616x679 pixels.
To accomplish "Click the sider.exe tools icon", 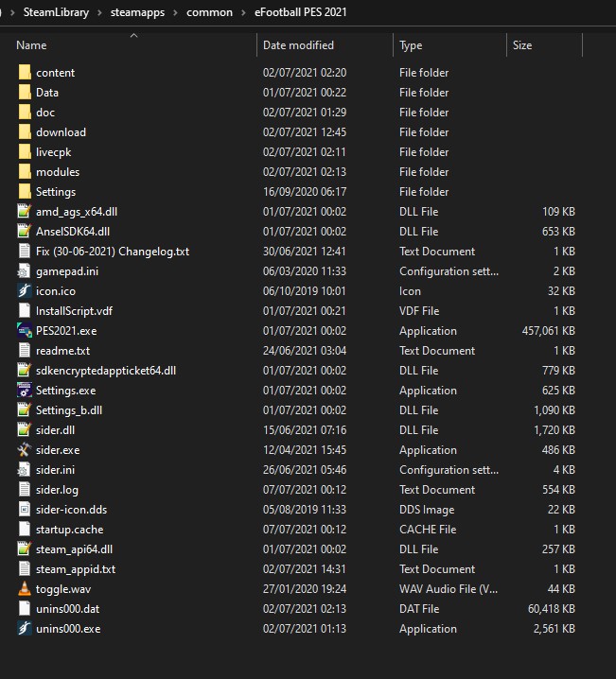I will (x=25, y=450).
